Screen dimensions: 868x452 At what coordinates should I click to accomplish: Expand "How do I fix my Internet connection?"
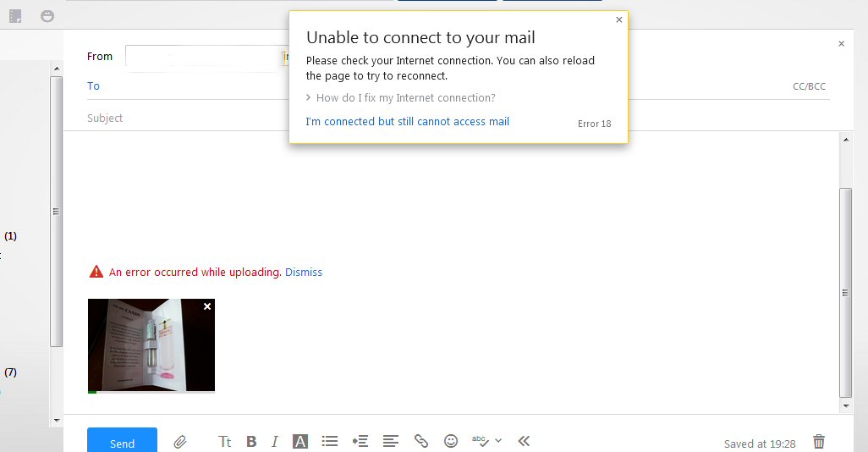404,98
